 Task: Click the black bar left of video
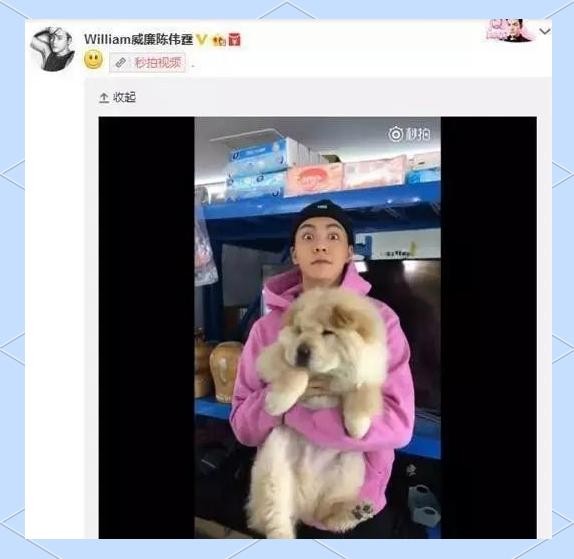point(146,327)
